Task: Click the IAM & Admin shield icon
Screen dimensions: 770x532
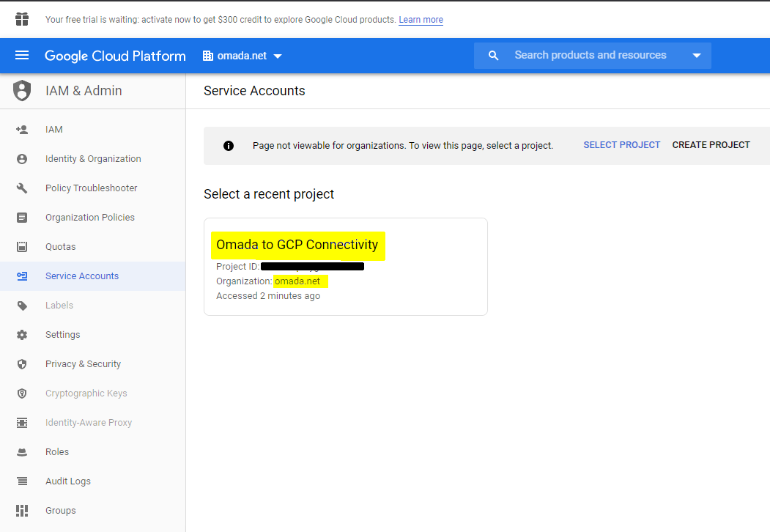Action: 21,90
